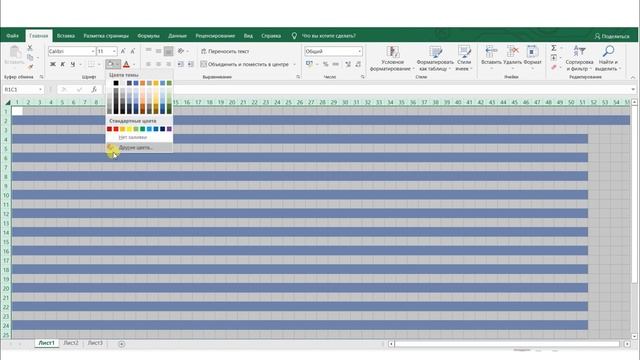Click the decrease decimal icon

tap(358, 64)
